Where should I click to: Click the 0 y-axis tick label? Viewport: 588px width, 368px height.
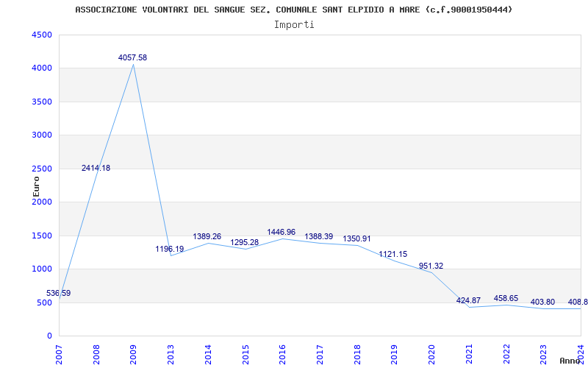pos(49,336)
